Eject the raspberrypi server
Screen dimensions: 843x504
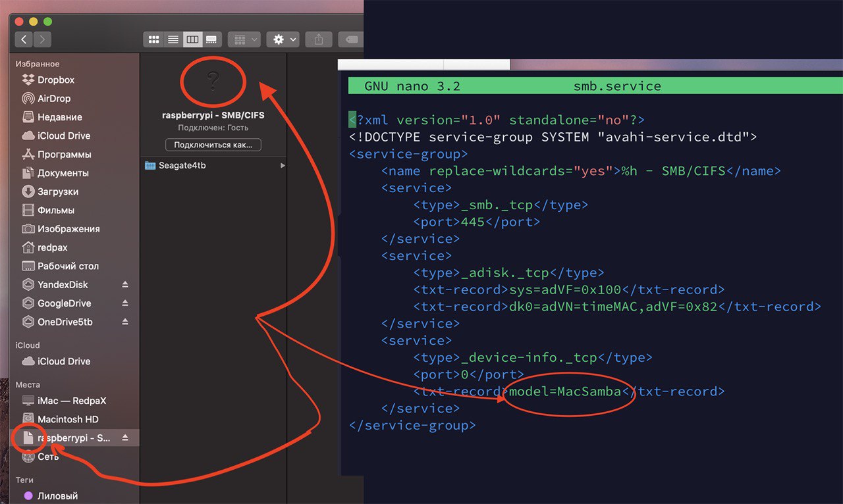pyautogui.click(x=125, y=438)
